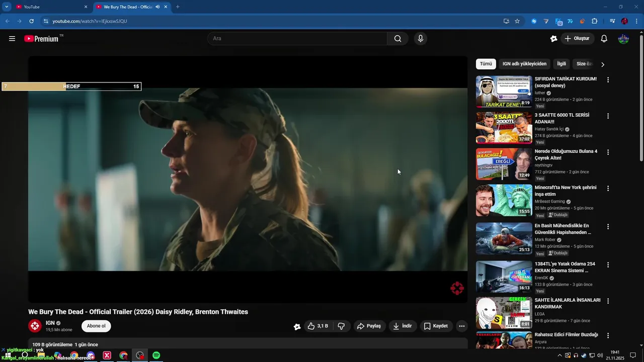644x362 pixels.
Task: Open Minecraft'ta New York şehrini thumbnail
Action: 504,200
